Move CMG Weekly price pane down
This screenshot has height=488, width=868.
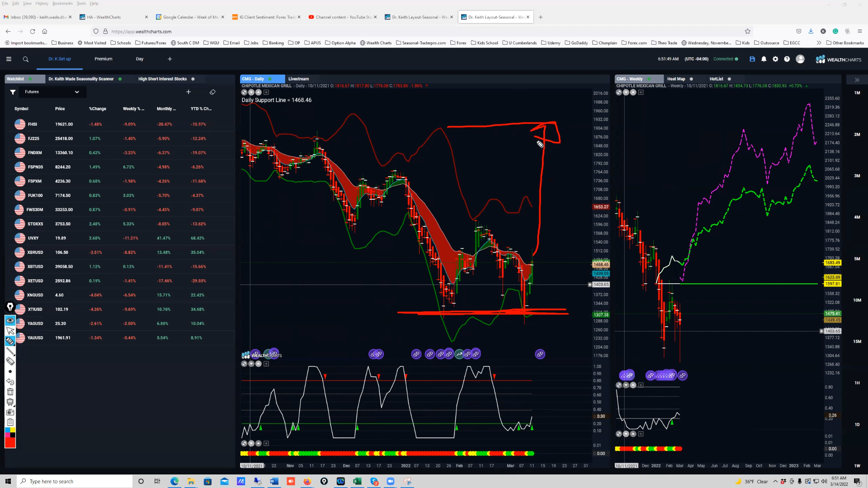626,92
